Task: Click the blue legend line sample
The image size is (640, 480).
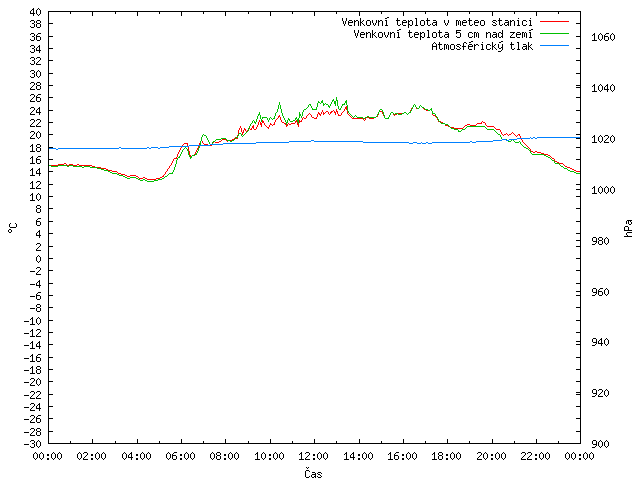Action: click(554, 46)
